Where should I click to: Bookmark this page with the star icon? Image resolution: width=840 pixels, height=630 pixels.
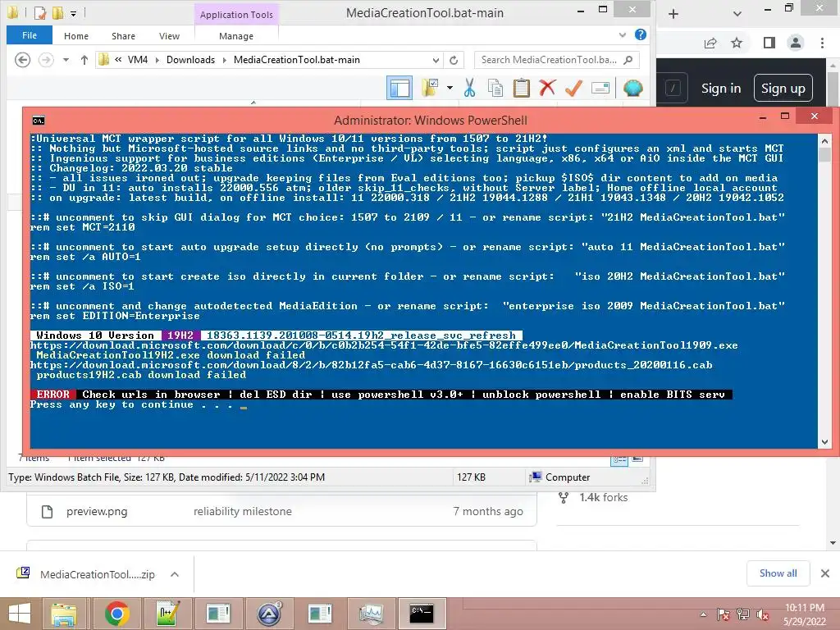[737, 43]
